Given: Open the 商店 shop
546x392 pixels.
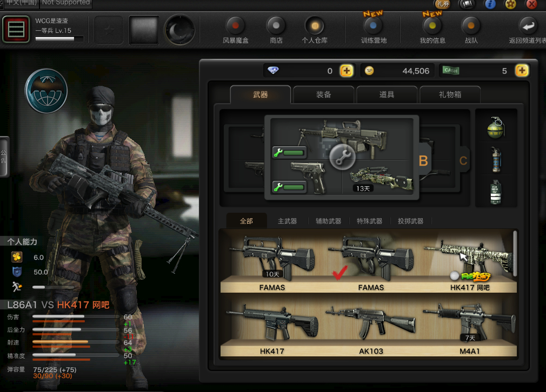Looking at the screenshot, I should 276,31.
